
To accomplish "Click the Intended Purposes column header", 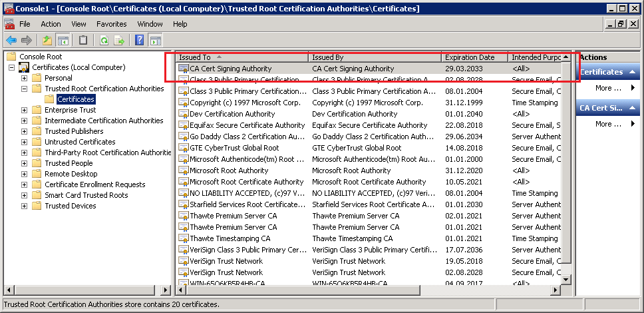I will point(535,57).
